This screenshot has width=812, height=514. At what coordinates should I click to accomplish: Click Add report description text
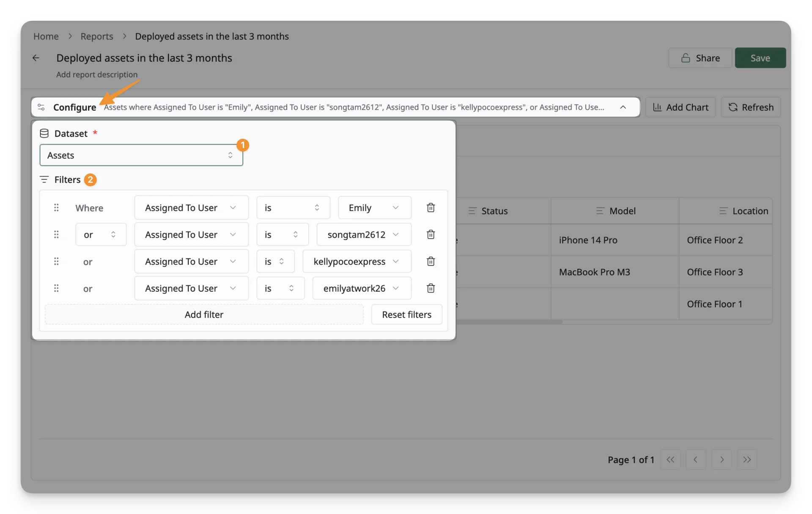click(x=97, y=74)
